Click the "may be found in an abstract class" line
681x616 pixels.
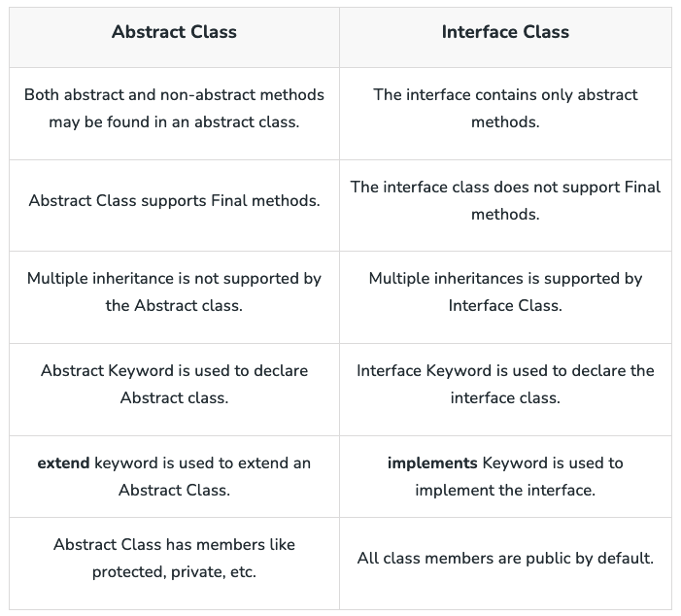click(x=174, y=122)
